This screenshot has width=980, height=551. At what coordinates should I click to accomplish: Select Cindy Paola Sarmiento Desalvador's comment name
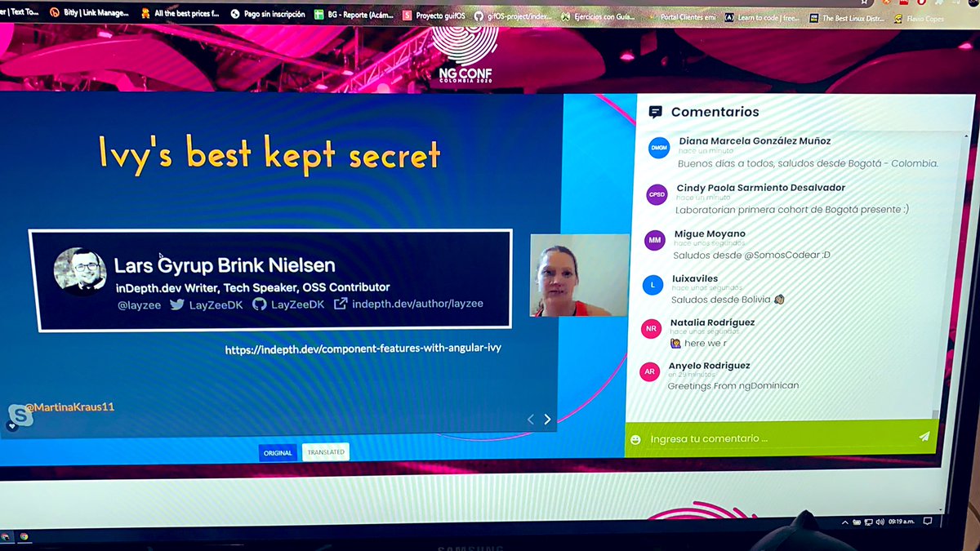click(x=760, y=188)
